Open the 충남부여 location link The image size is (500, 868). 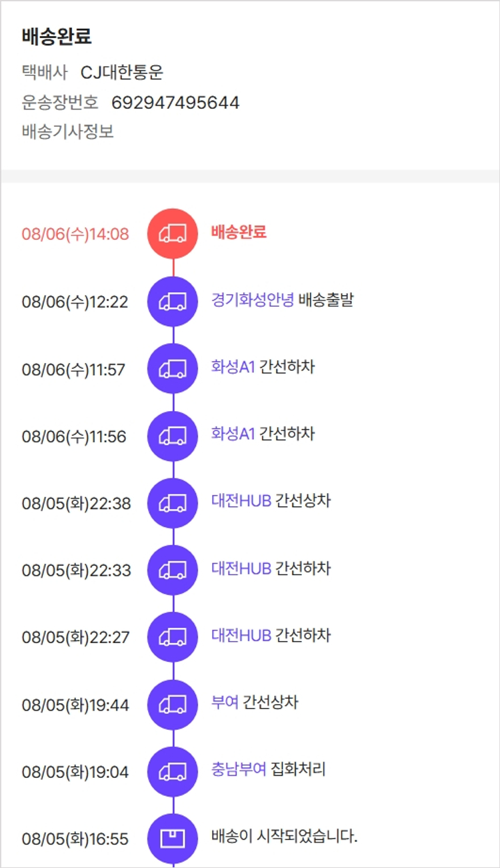(x=239, y=770)
